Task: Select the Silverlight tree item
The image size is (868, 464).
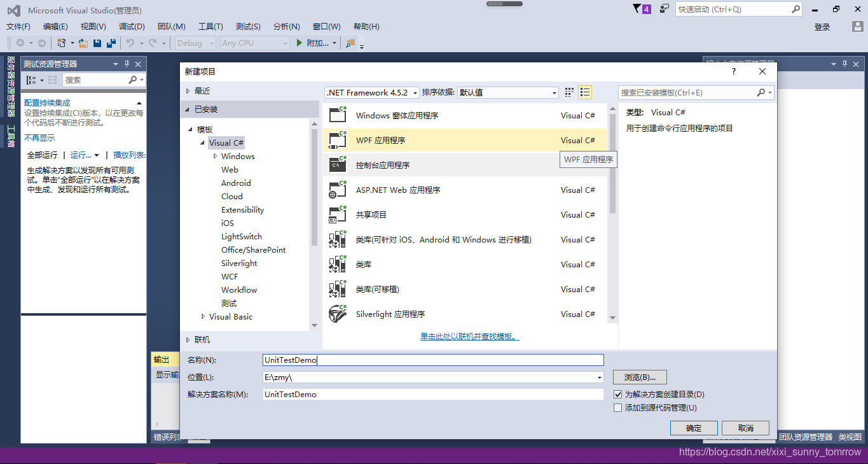Action: pos(239,263)
